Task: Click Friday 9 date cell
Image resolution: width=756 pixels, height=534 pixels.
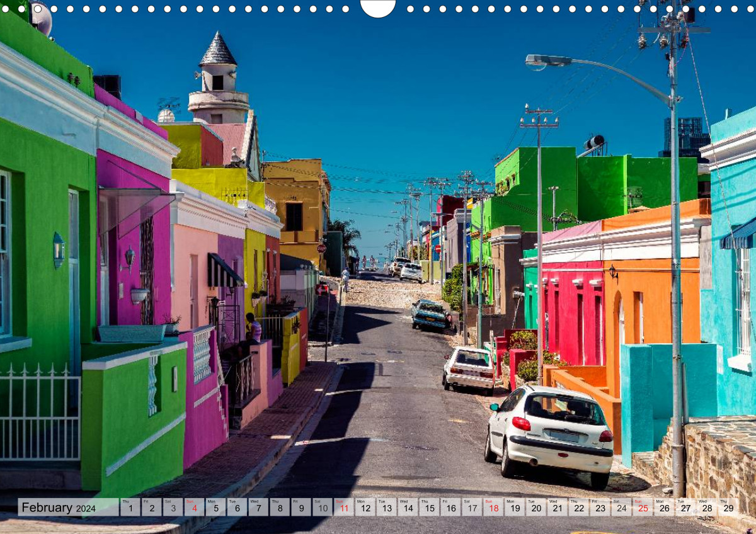Action: point(301,508)
